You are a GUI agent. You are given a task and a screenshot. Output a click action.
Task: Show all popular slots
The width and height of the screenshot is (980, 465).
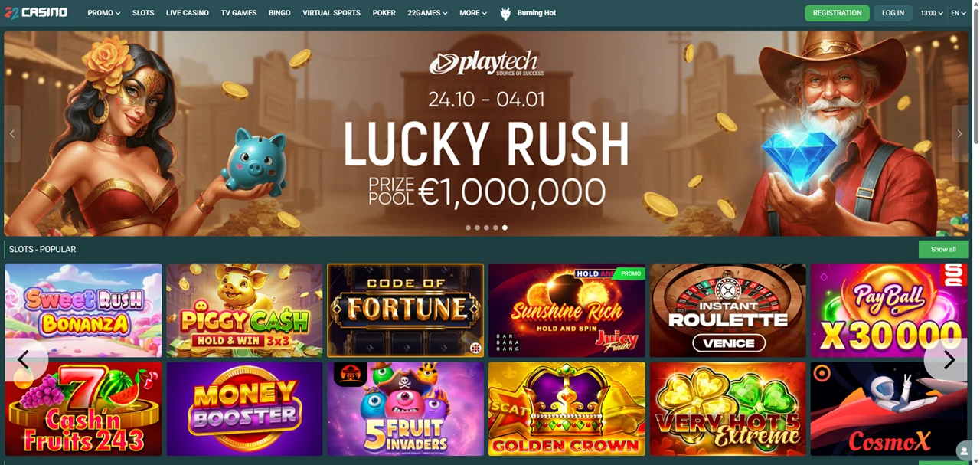[943, 249]
